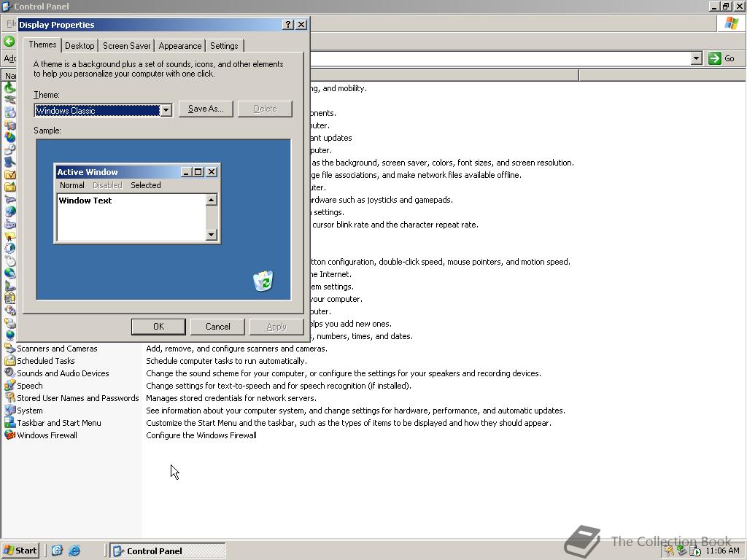
Task: Click 'Add, remove, and configure scanners' description
Action: pos(236,349)
